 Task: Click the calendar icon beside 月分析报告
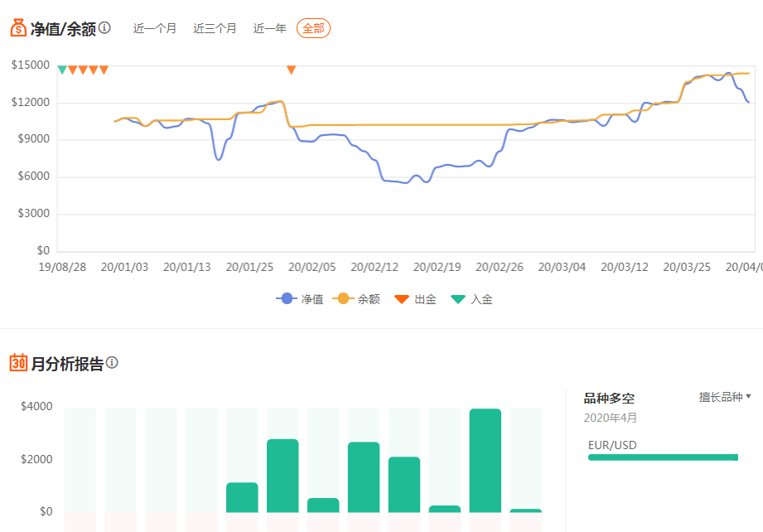(18, 363)
